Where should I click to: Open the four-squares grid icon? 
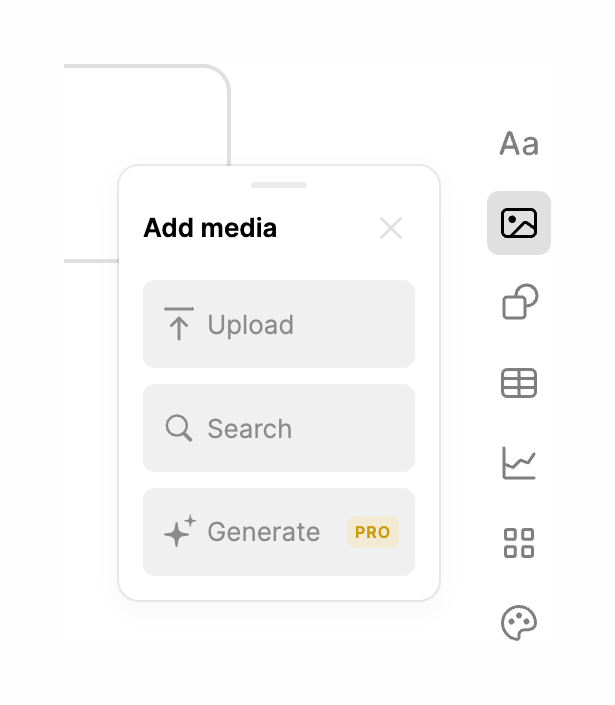pos(519,543)
